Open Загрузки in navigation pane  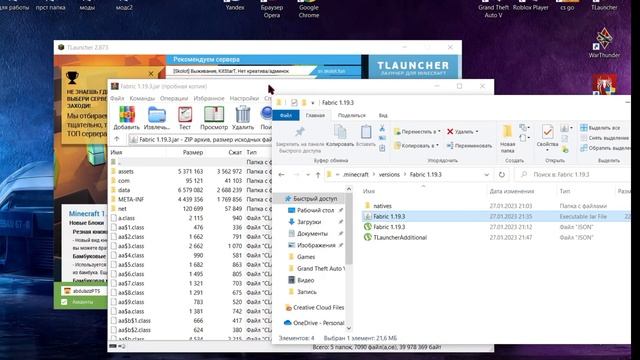pos(309,222)
